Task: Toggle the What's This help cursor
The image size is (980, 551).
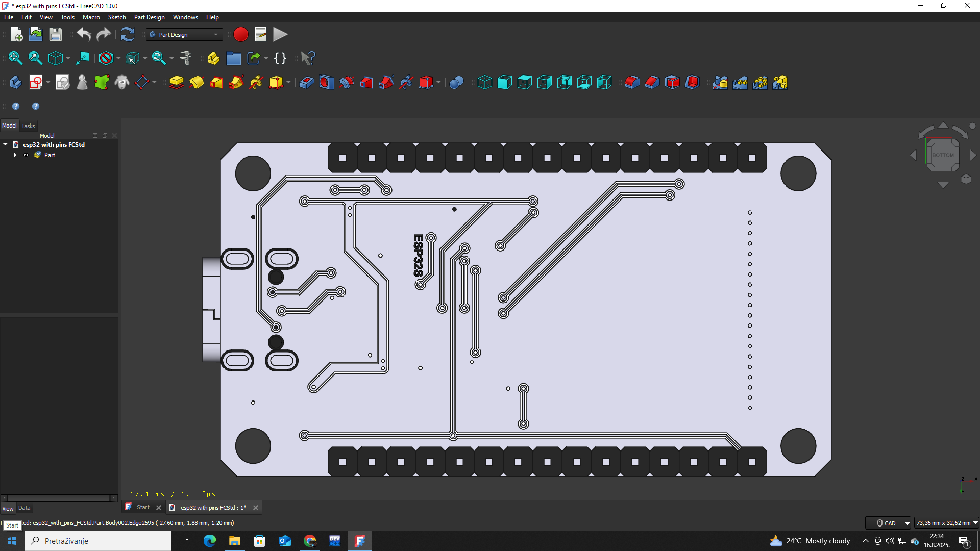Action: coord(308,58)
